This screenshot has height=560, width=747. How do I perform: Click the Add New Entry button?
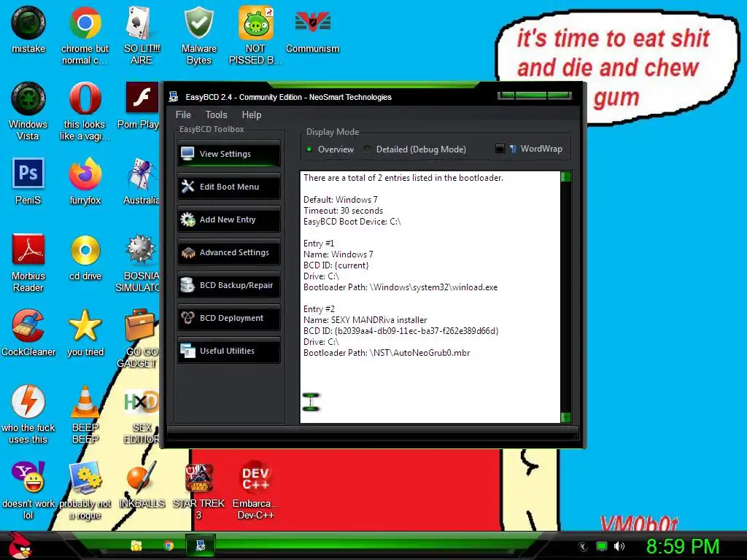(228, 219)
